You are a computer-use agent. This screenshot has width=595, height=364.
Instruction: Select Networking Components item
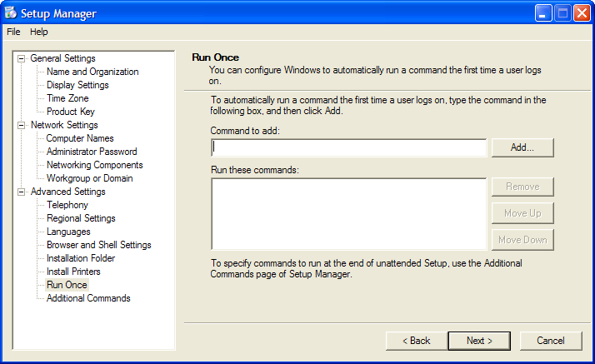click(x=95, y=165)
